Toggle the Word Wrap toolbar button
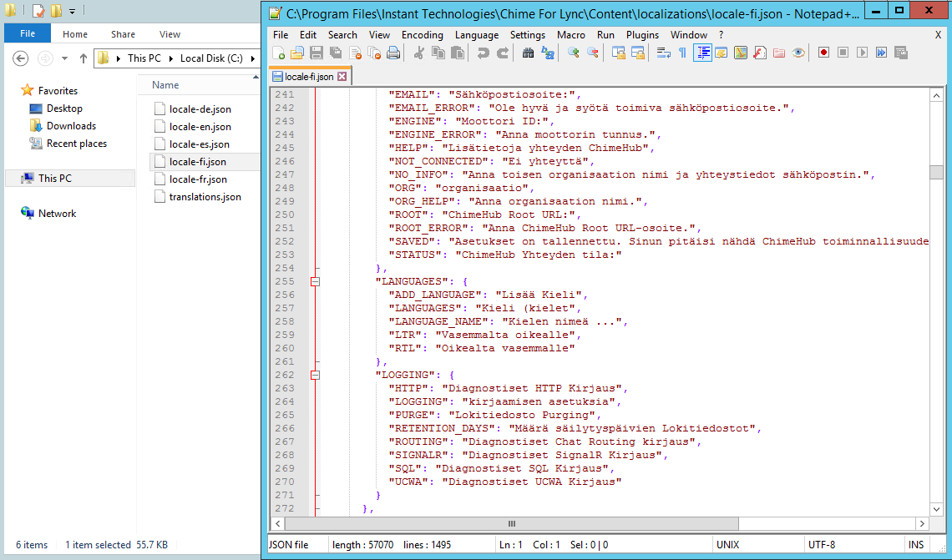This screenshot has width=952, height=560. point(664,53)
